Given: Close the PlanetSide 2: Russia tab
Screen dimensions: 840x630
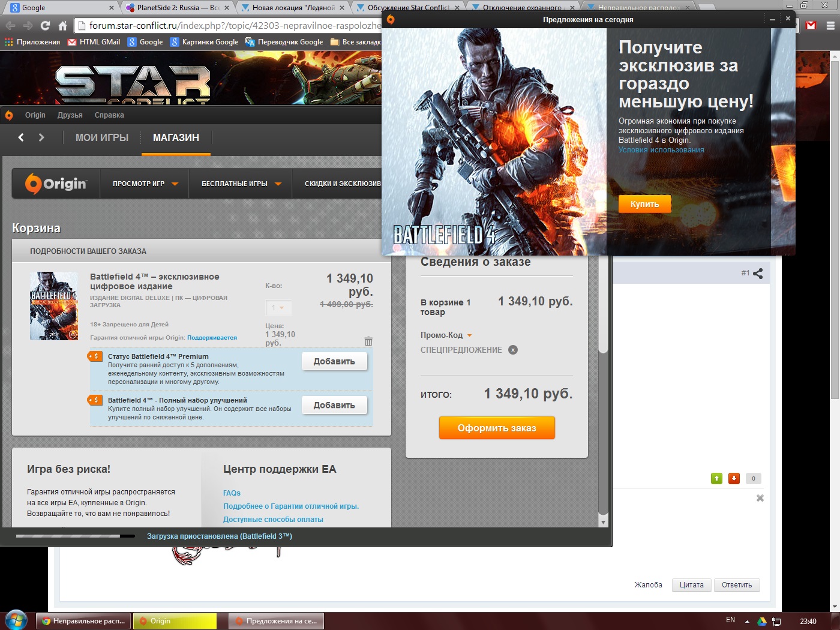Looking at the screenshot, I should [227, 8].
